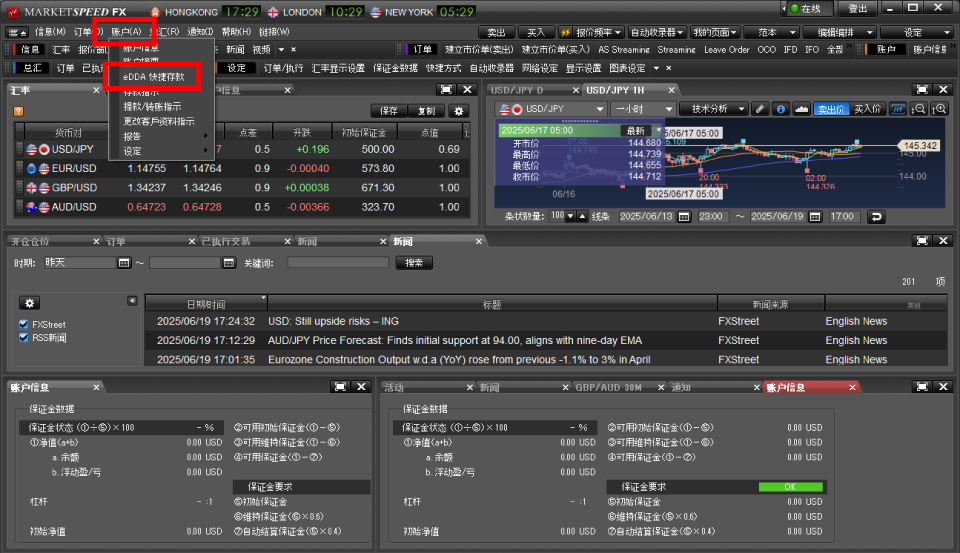Click the pencil drawing tool icon
Viewport: 960px width, 553px height.
coord(760,109)
